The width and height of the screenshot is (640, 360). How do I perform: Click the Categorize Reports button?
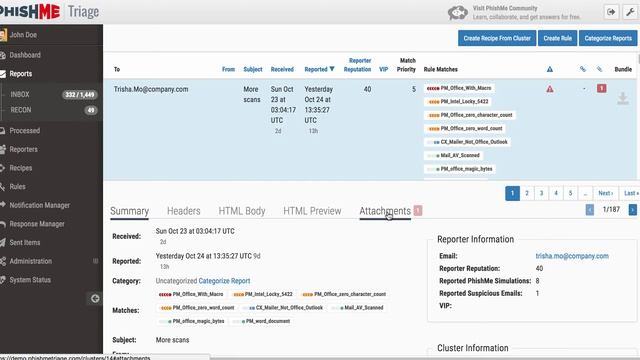click(x=608, y=38)
